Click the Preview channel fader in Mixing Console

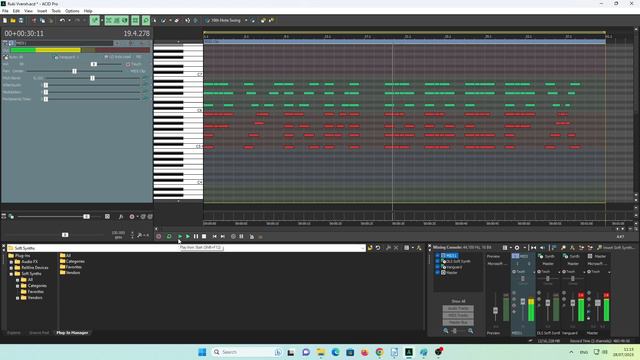pos(495,311)
